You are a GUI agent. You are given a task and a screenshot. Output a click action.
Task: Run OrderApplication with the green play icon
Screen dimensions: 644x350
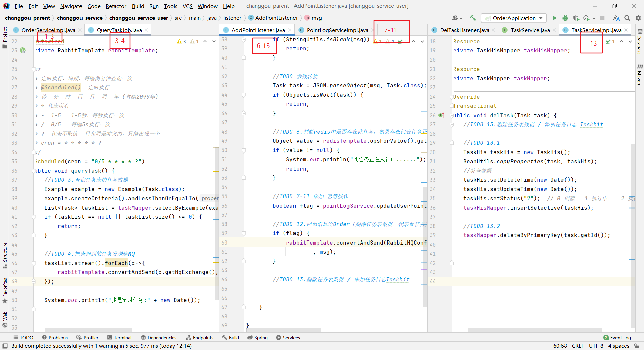(554, 18)
